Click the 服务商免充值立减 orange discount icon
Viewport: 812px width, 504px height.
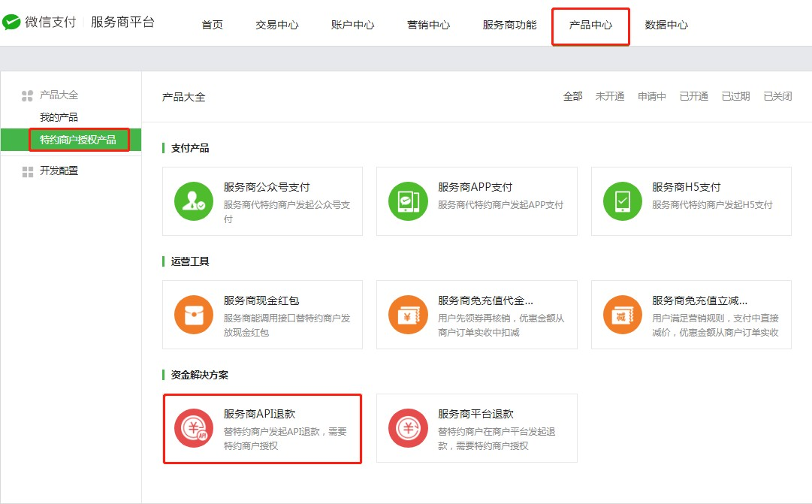(623, 315)
